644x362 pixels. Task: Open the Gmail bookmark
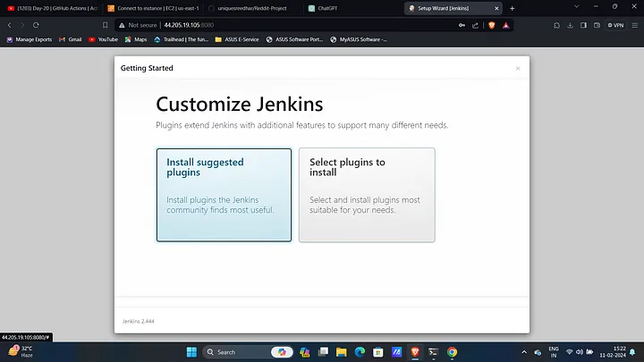pyautogui.click(x=71, y=39)
